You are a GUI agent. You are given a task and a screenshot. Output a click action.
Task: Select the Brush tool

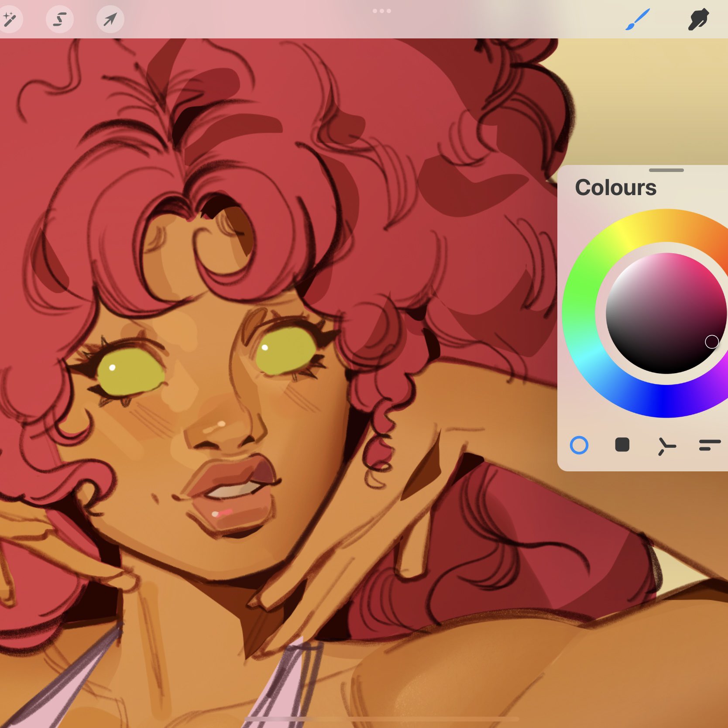pos(638,20)
